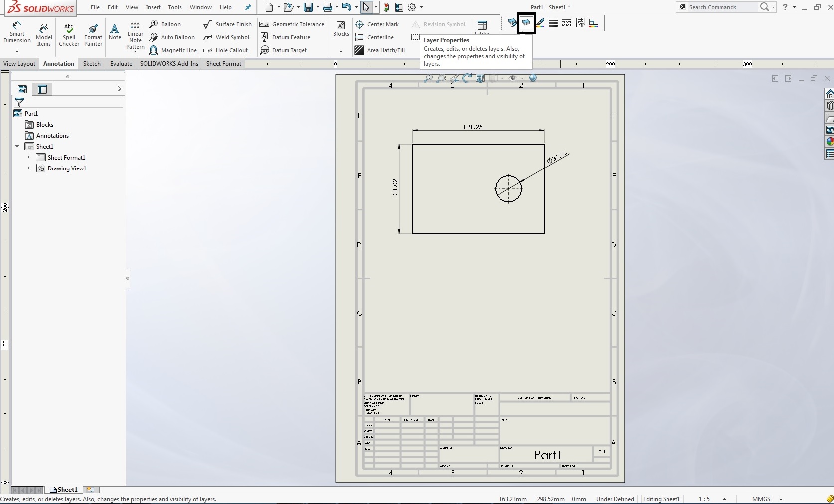
Task: Insert a Note annotation
Action: pos(115,32)
